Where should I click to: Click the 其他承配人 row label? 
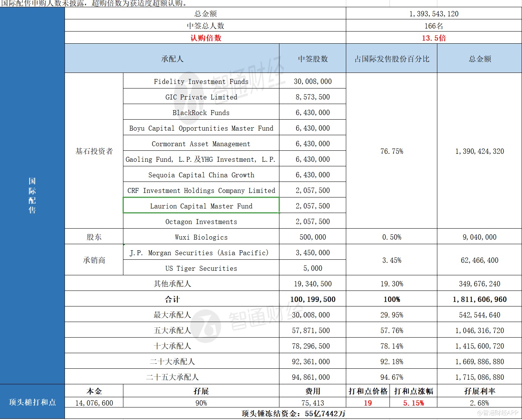point(172,284)
